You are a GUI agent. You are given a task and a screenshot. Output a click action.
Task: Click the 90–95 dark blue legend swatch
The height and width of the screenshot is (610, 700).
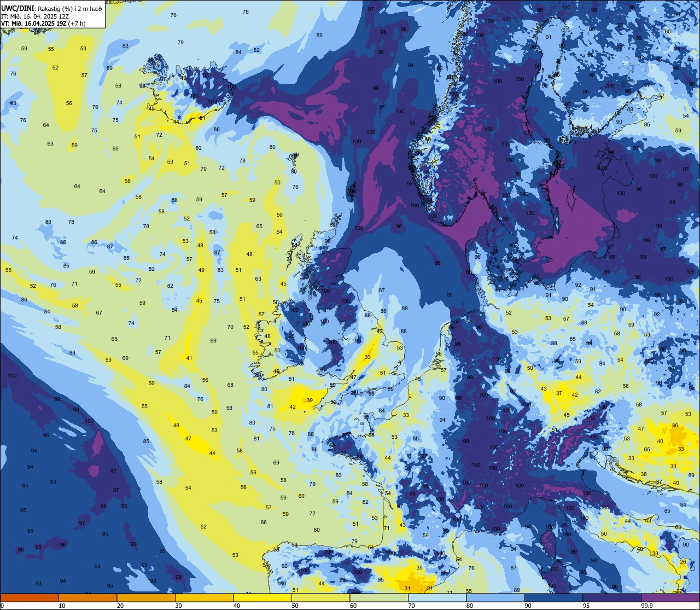[553, 597]
